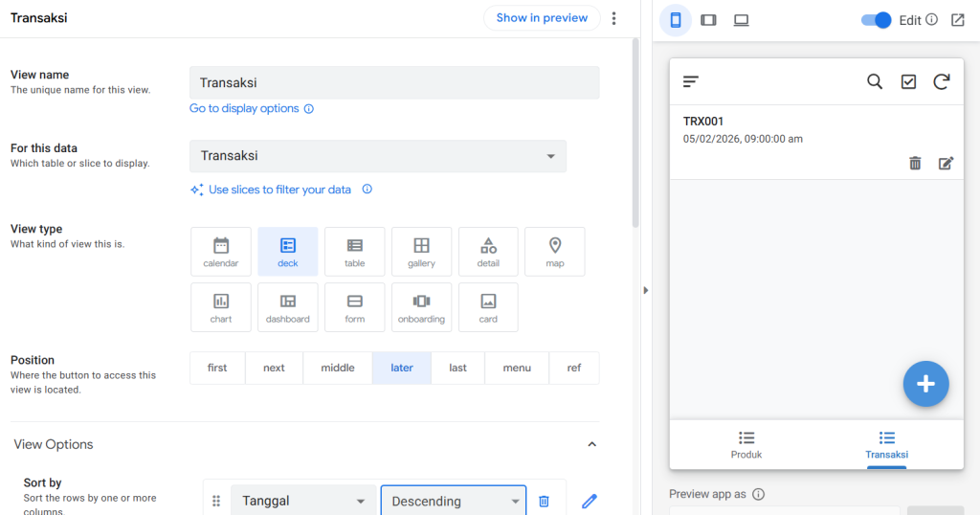Switch to the Produk tab in preview

(x=746, y=445)
